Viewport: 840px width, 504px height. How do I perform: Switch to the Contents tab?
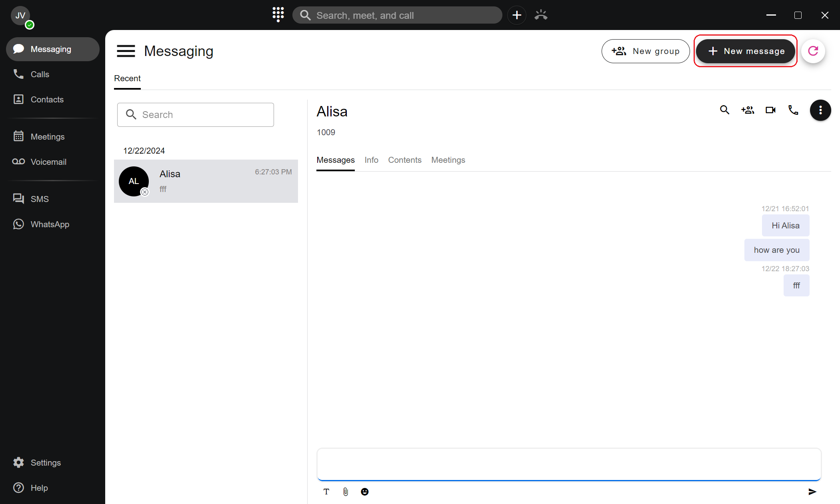tap(404, 160)
